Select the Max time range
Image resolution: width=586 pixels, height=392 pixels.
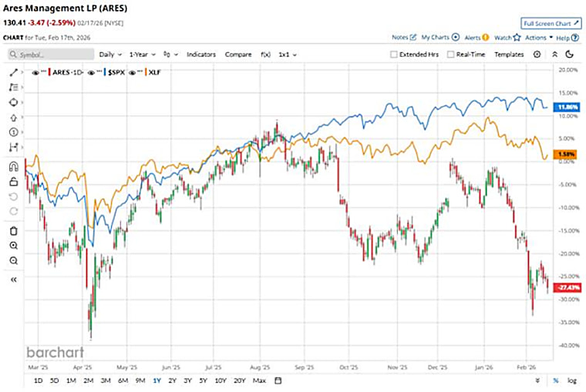(259, 380)
